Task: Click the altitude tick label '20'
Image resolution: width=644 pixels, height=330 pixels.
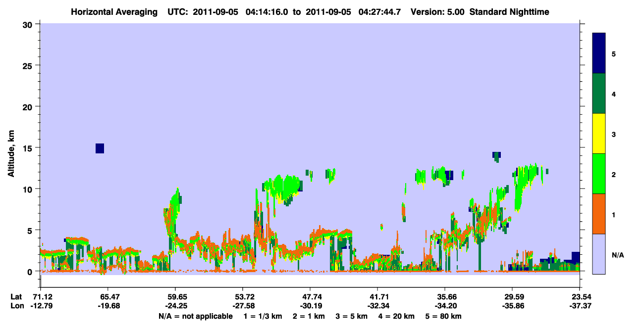Action: tap(28, 107)
